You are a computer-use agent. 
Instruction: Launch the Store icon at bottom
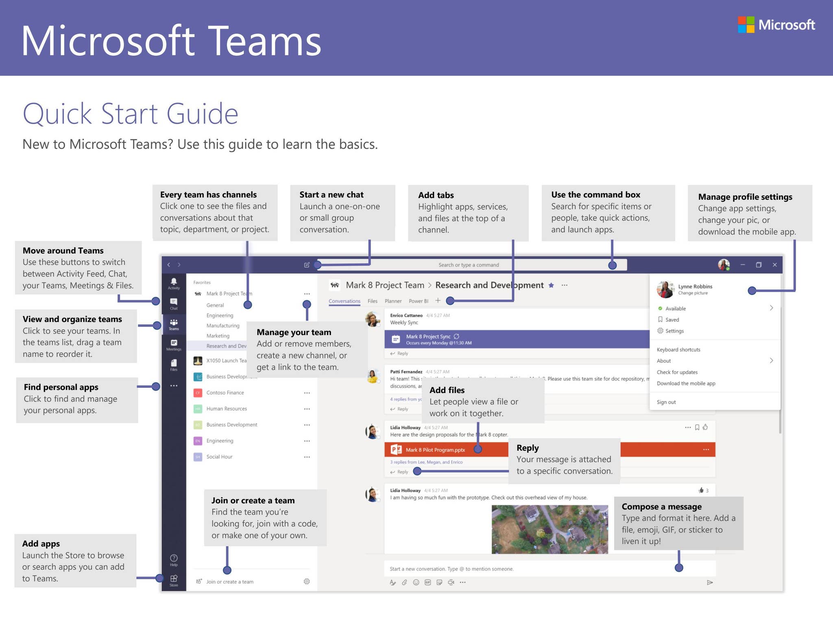pos(174,579)
